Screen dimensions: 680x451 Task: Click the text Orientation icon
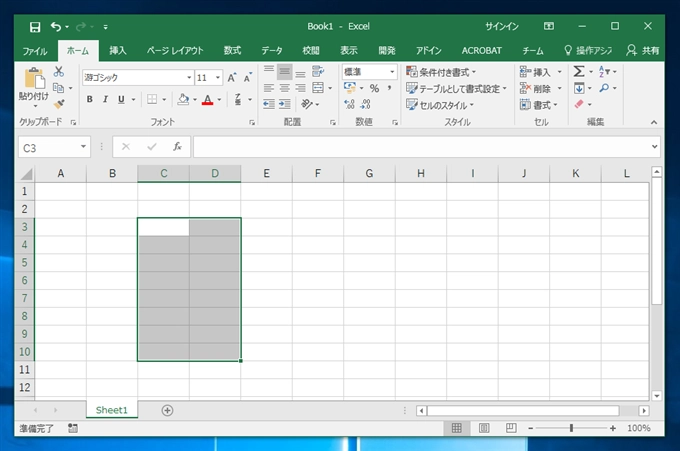coord(307,104)
